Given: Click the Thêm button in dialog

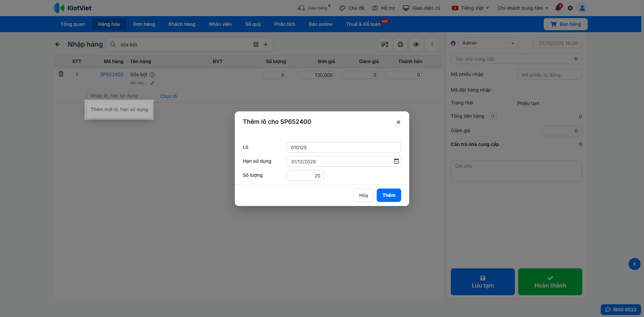Looking at the screenshot, I should click(389, 195).
